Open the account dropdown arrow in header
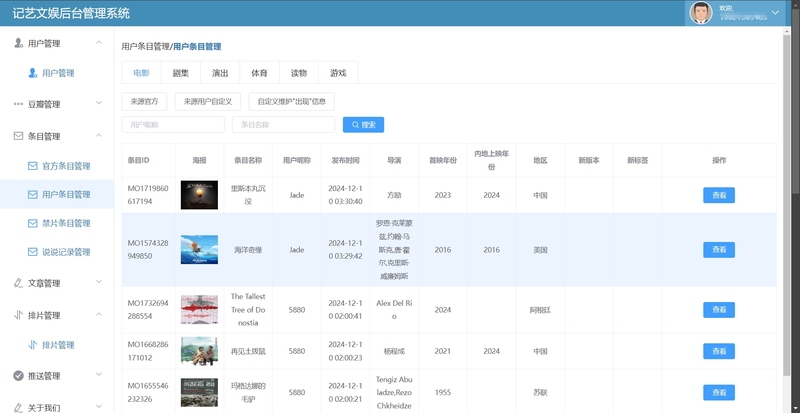Viewport: 800px width, 413px height. (775, 12)
